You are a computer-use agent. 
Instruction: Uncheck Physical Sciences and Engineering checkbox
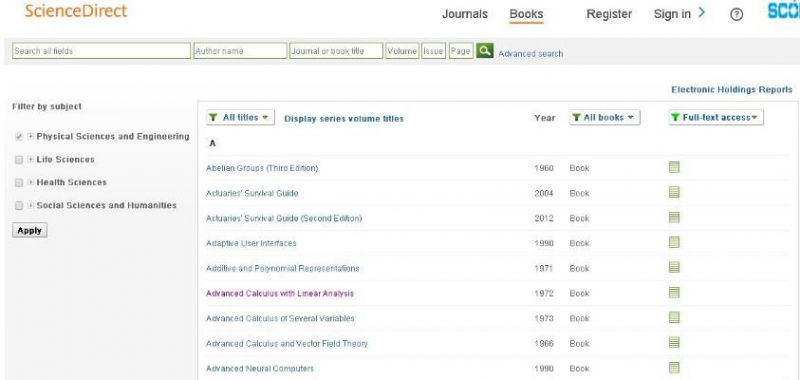tap(19, 137)
